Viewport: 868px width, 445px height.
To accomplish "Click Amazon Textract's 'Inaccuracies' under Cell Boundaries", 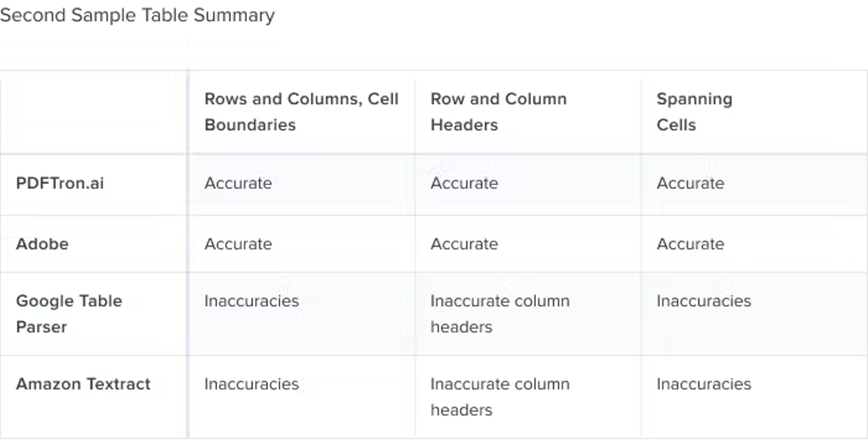I will 251,384.
